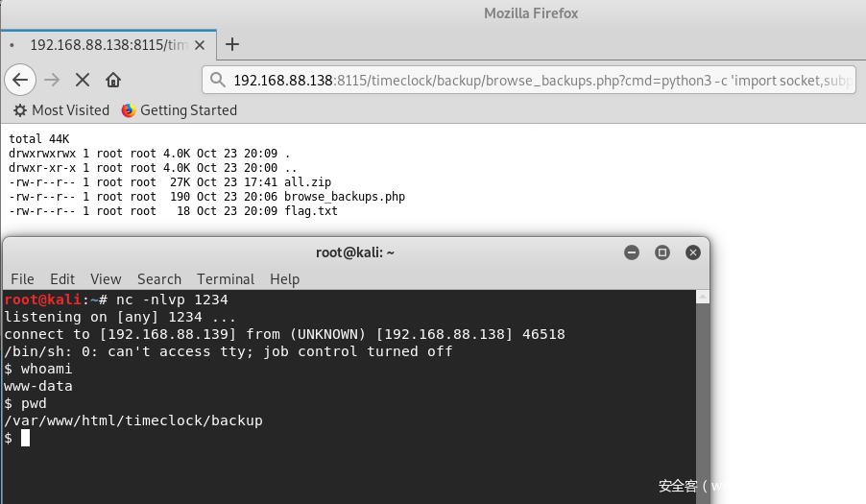Go back with the Firefox back arrow
Viewport: 866px width, 504px height.
coord(20,80)
